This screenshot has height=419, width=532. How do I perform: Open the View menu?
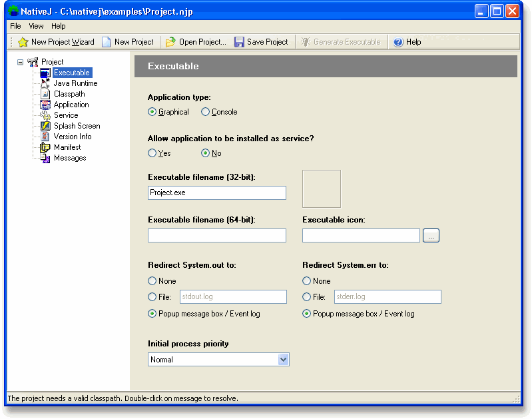coord(36,26)
